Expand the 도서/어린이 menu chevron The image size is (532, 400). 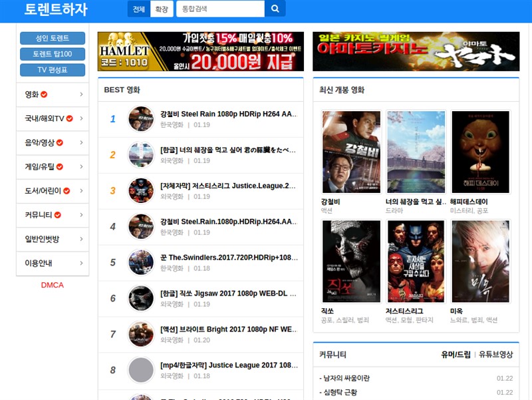(81, 191)
